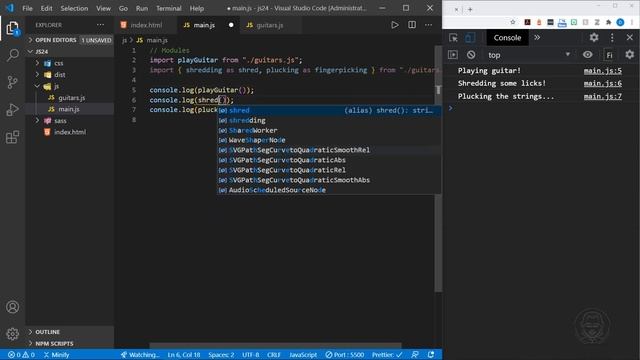Bookmark this page star icon
The image size is (640, 360).
coord(513,22)
